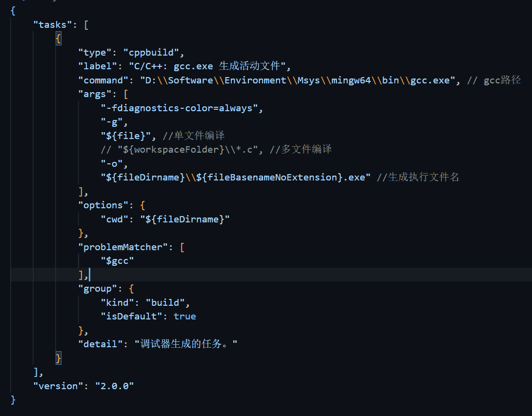Click the highlighted closing brace of task object
The height and width of the screenshot is (416, 532).
point(59,358)
